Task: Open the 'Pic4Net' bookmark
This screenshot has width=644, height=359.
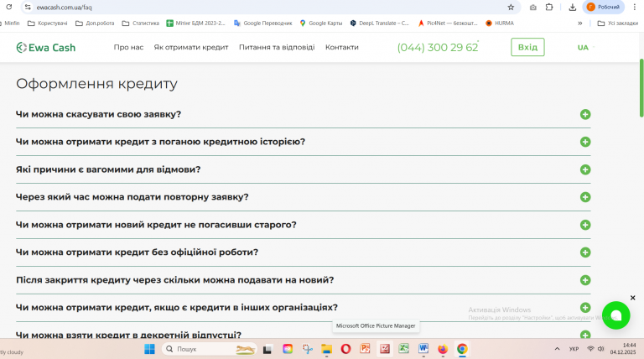Action: 448,23
